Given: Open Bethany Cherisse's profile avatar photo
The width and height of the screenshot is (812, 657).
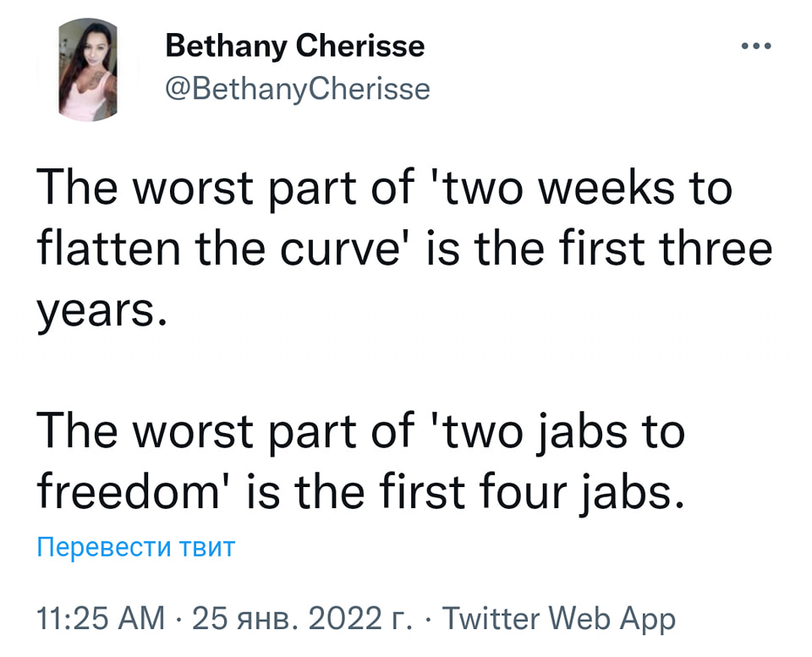Looking at the screenshot, I should [x=88, y=71].
